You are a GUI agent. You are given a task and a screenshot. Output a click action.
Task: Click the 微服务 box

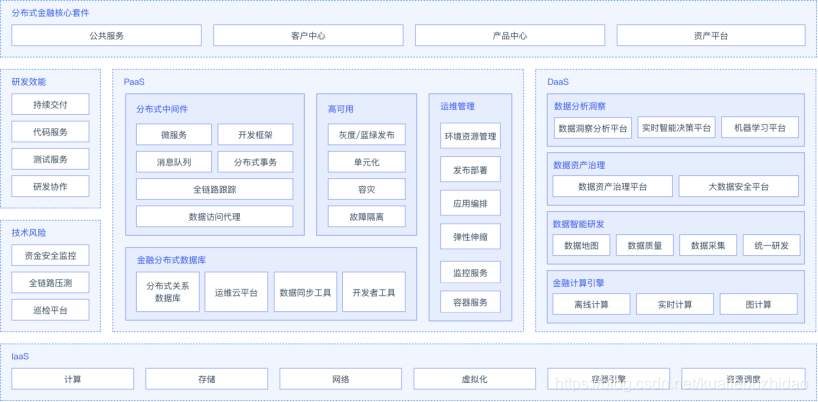click(x=174, y=135)
